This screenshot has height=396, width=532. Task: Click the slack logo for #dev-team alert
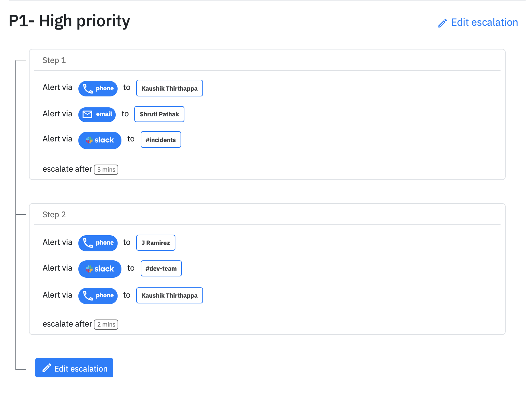[89, 269]
